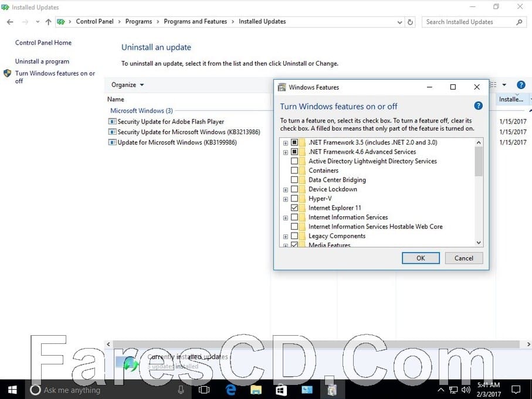Enable Internet Information Services Hostable Web Core checkbox

tap(294, 226)
